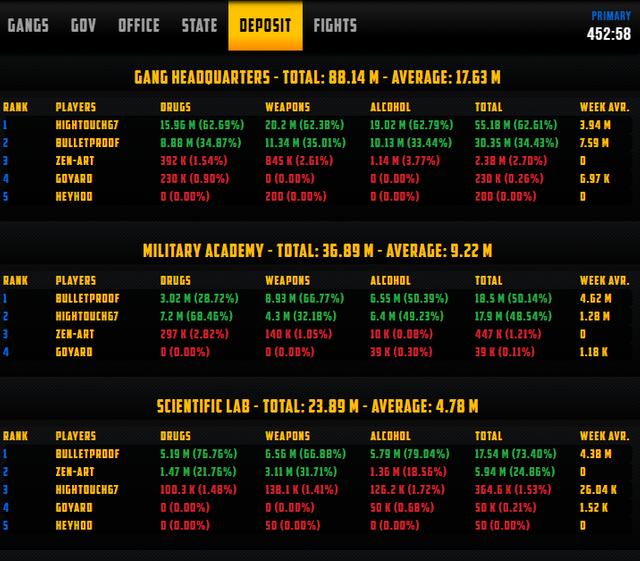Open player Goyard in Military Academy
The height and width of the screenshot is (561, 640).
(74, 352)
